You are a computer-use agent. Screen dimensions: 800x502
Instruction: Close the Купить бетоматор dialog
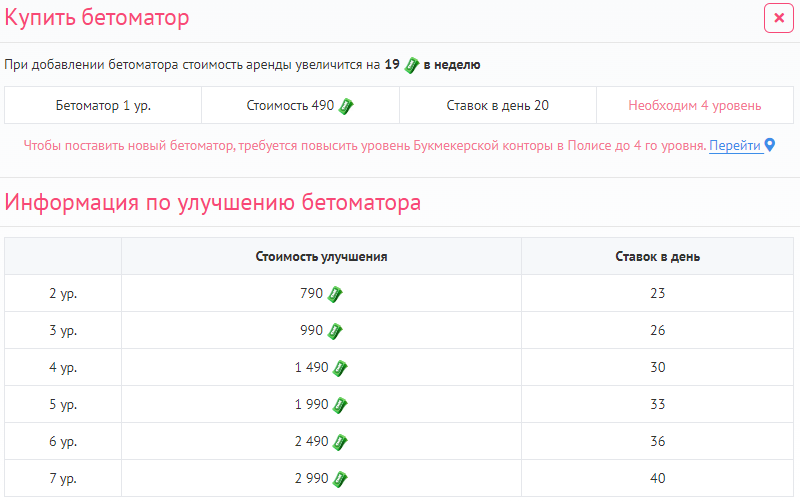coord(778,18)
